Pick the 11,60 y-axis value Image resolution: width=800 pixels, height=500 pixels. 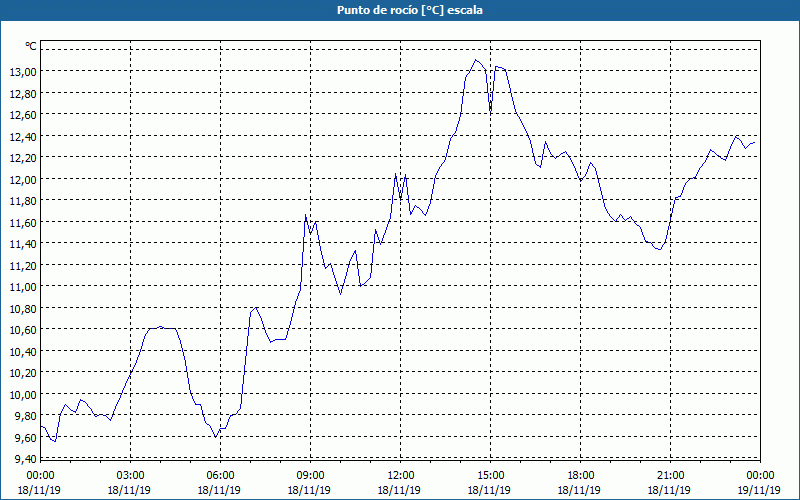click(x=23, y=222)
